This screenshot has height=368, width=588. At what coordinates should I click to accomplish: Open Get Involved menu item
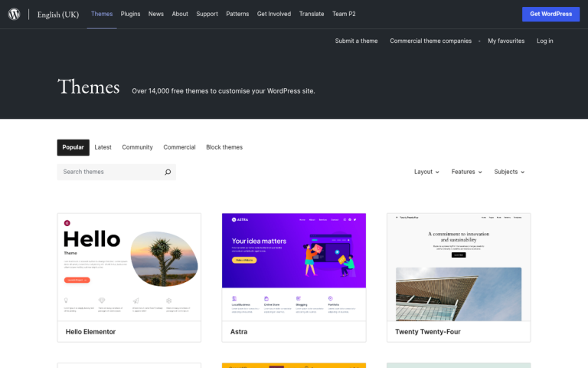coord(274,14)
